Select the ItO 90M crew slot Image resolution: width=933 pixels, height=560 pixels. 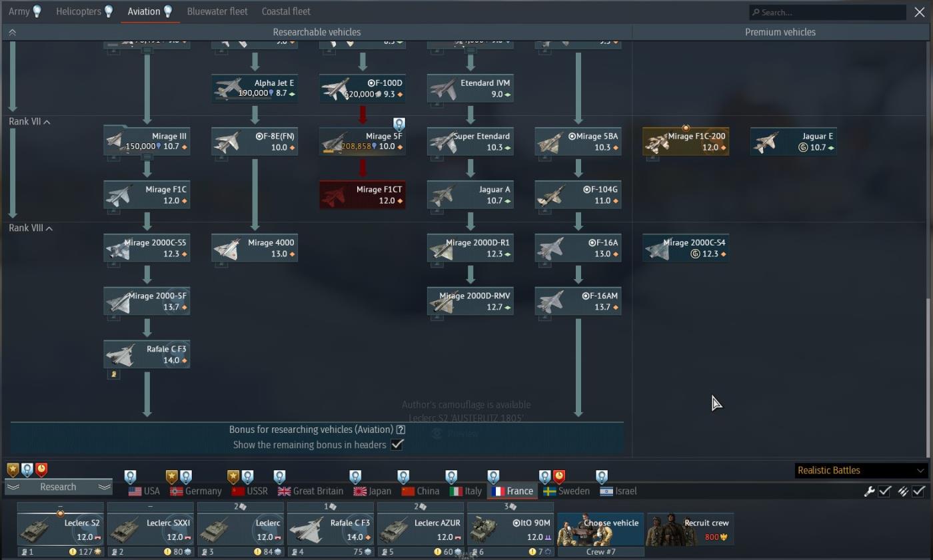(510, 530)
